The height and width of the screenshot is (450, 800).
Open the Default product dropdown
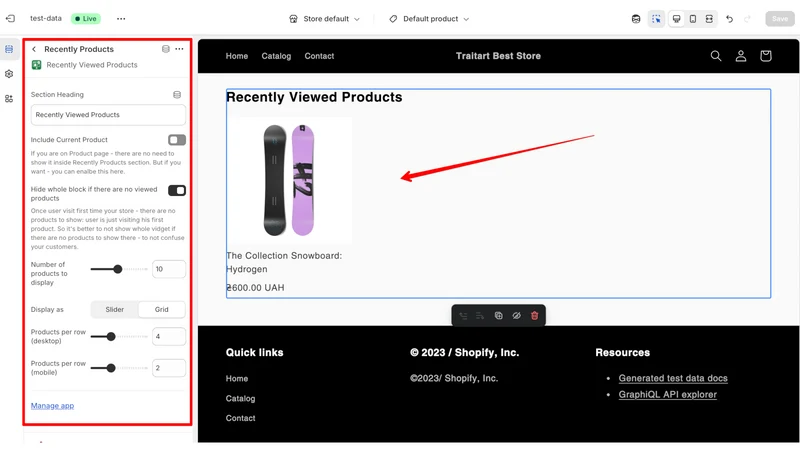pos(429,19)
